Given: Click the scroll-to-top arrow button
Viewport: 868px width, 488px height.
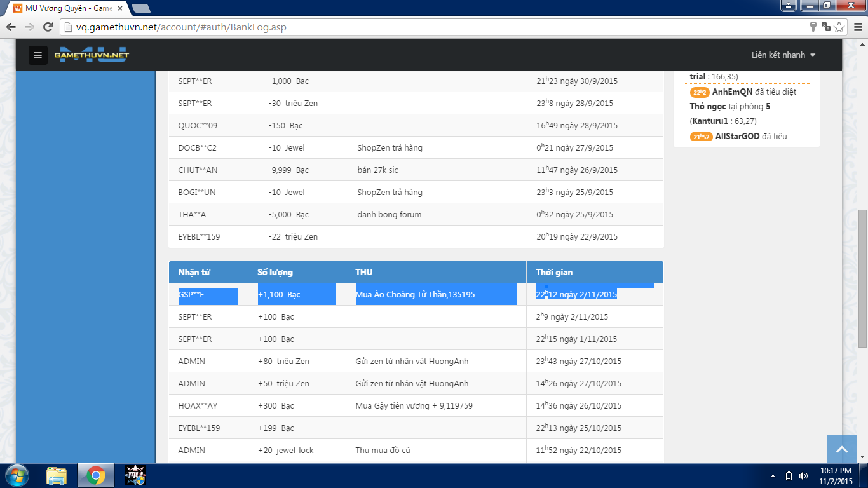Looking at the screenshot, I should pyautogui.click(x=842, y=449).
